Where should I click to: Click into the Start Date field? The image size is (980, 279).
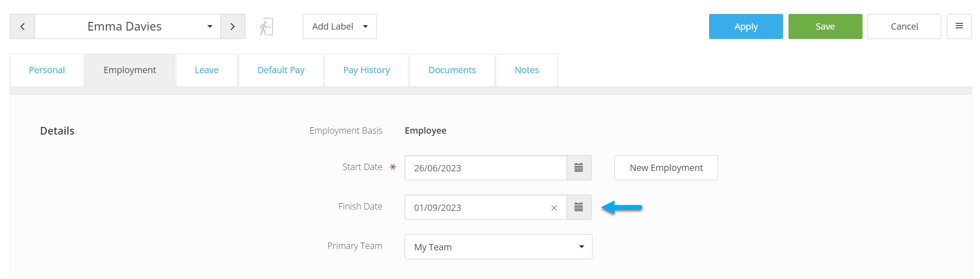tap(486, 168)
